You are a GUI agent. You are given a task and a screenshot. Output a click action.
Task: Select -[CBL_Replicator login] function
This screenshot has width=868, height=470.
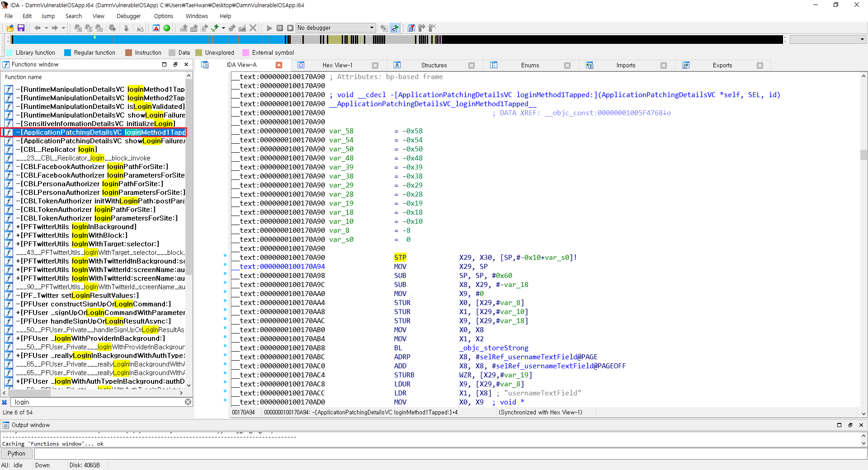click(x=57, y=150)
